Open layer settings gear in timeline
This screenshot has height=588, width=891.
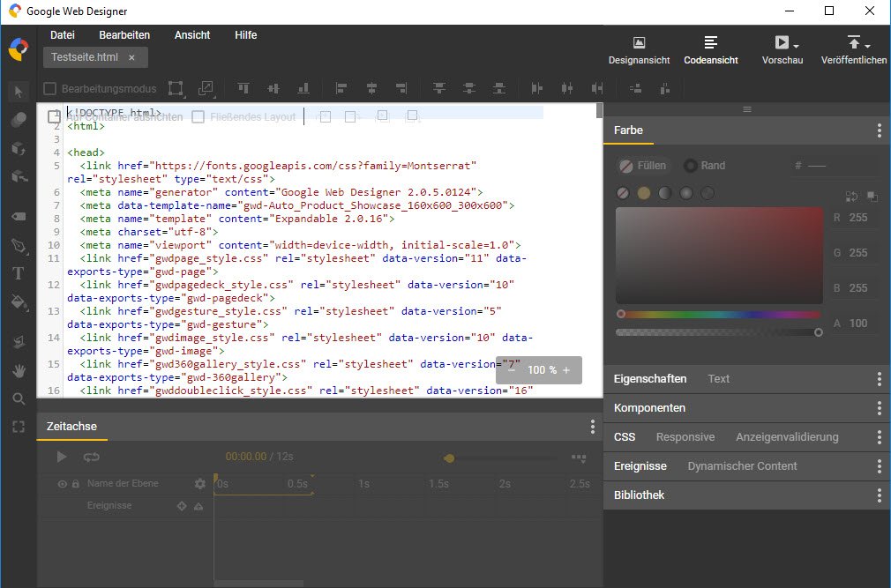click(199, 484)
